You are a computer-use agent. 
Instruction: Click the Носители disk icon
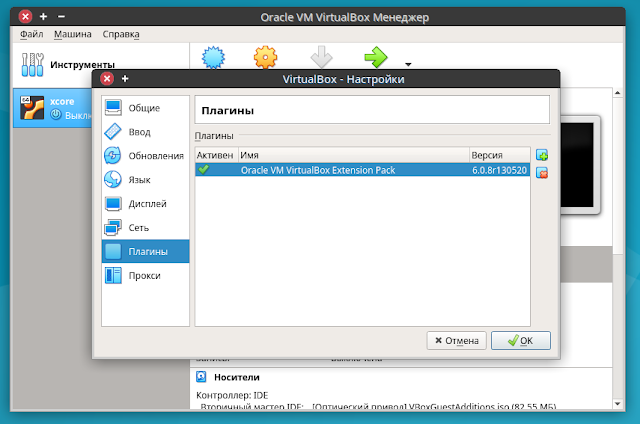point(201,377)
